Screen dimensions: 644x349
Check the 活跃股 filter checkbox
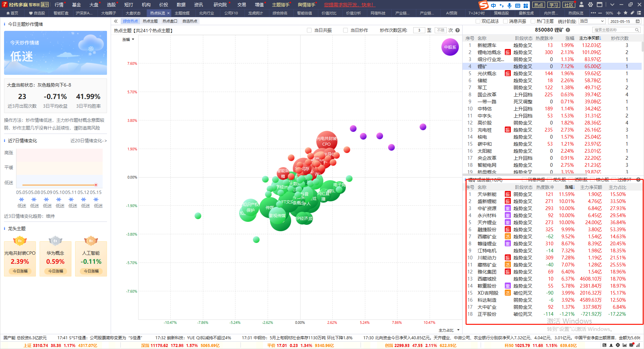[x=571, y=180]
